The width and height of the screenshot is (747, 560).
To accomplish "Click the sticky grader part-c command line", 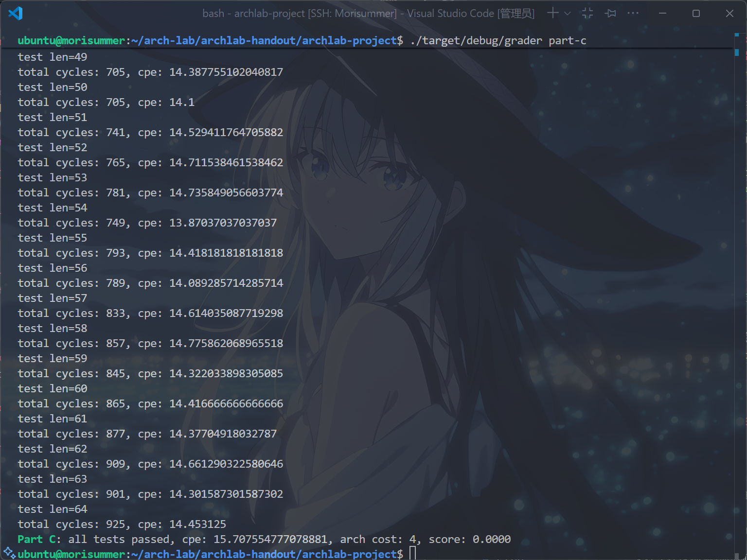I will click(498, 41).
